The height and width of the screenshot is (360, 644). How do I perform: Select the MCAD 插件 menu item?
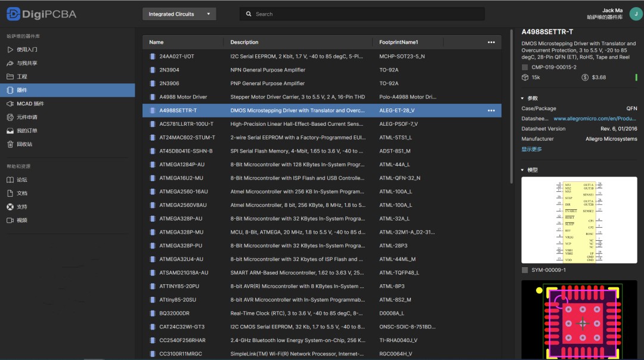(x=67, y=104)
